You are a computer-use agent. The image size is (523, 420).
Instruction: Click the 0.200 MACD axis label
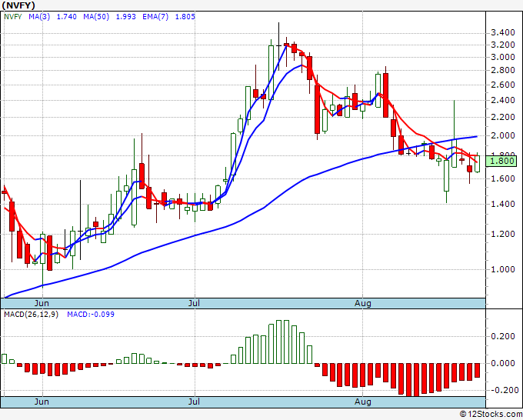click(x=503, y=336)
